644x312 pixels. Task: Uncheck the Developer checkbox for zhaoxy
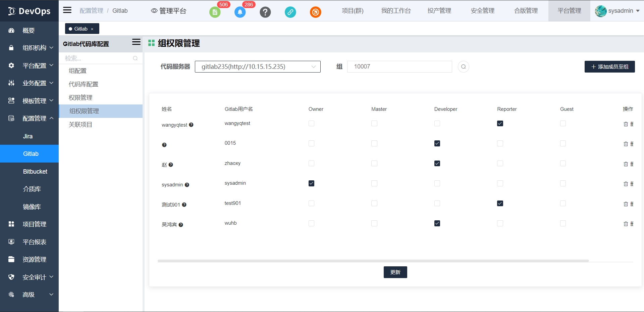[x=437, y=164]
